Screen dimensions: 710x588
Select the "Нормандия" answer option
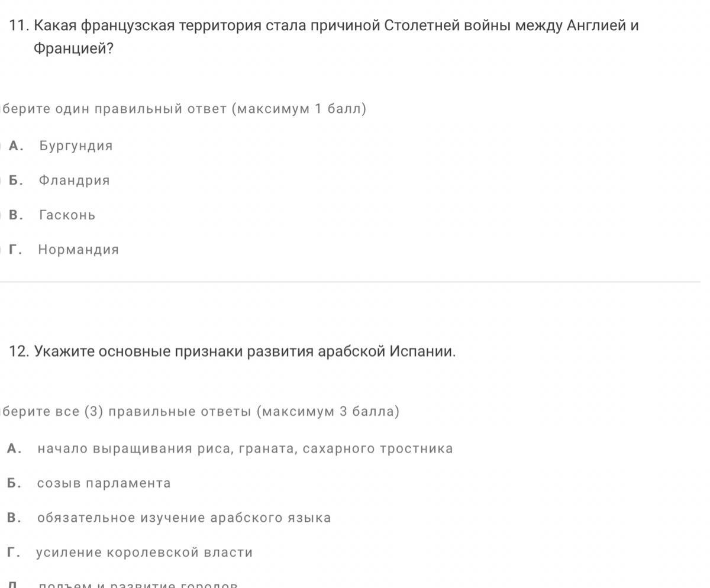coord(78,250)
